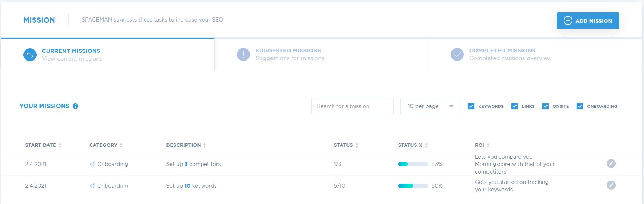The image size is (644, 204).
Task: Sort by Status % column arrows
Action: pyautogui.click(x=426, y=145)
